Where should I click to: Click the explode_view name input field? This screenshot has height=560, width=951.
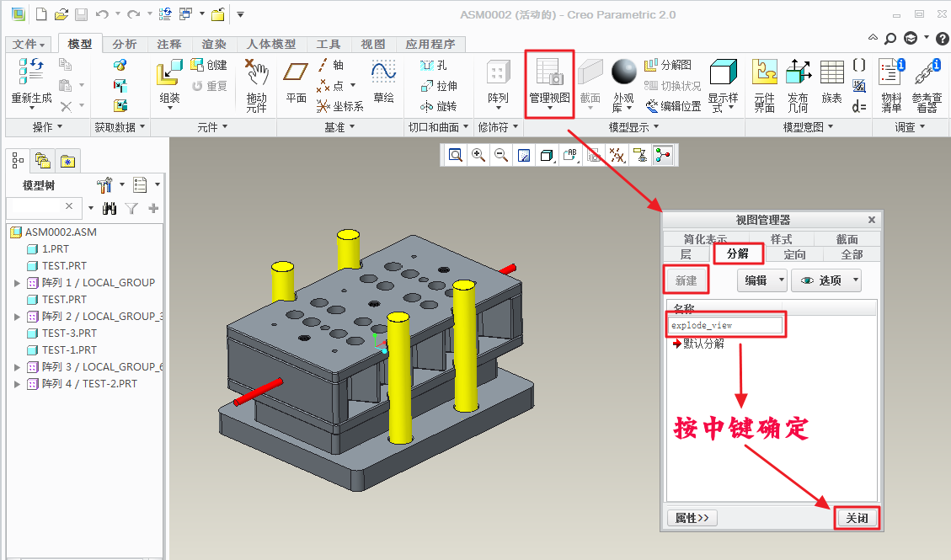725,325
